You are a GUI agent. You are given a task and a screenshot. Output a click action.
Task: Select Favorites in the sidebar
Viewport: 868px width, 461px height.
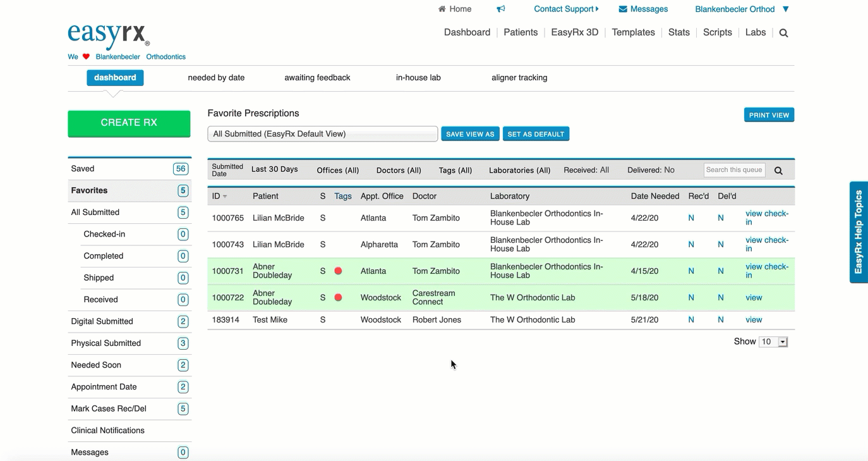click(130, 190)
